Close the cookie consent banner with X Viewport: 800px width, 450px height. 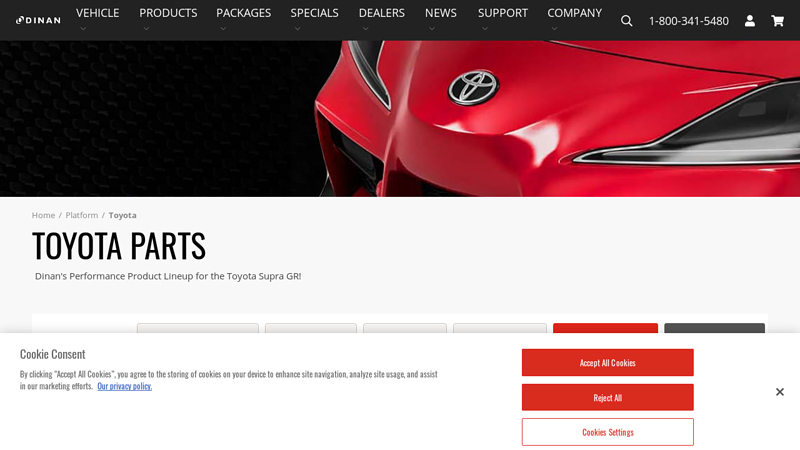(x=780, y=392)
